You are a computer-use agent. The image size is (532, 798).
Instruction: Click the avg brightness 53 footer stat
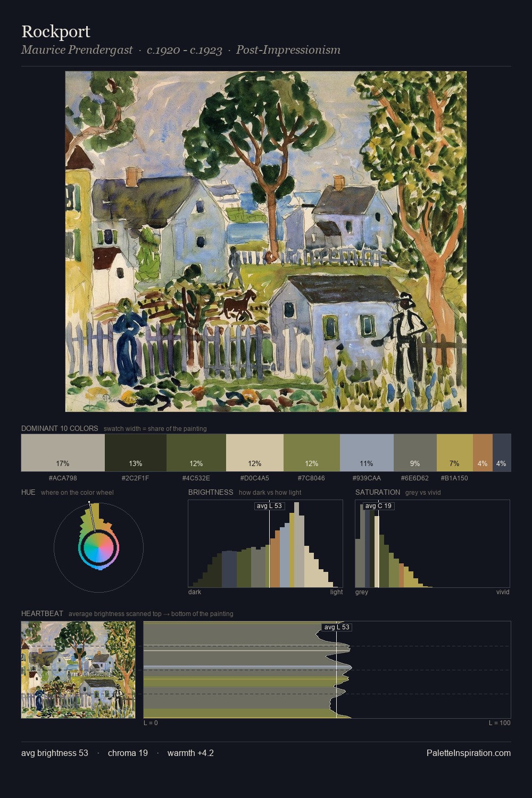(x=55, y=753)
